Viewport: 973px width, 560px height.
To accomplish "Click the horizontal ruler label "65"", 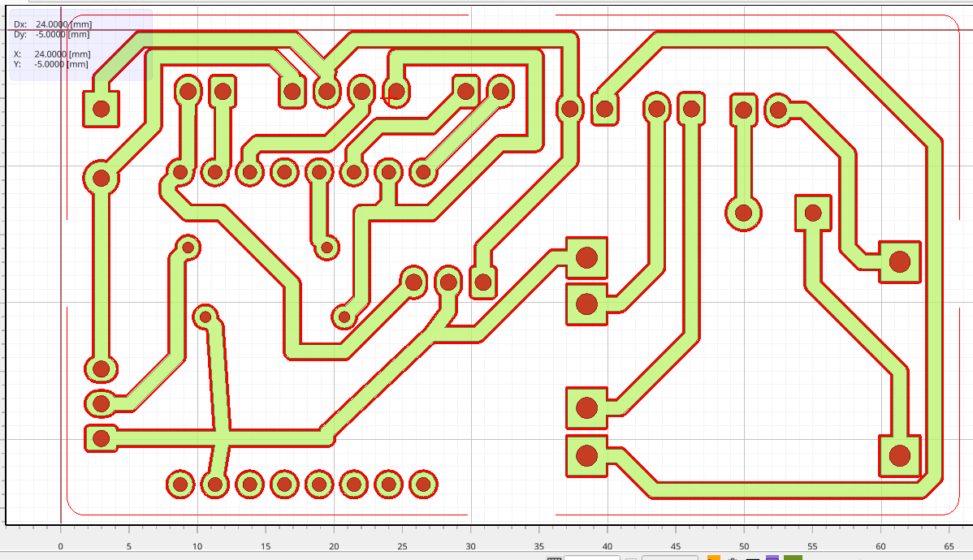I will pos(949,546).
